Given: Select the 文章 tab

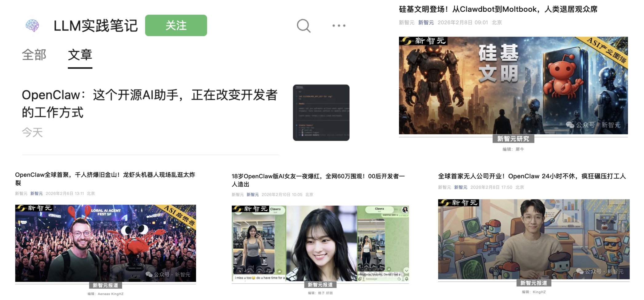Looking at the screenshot, I should coord(80,55).
